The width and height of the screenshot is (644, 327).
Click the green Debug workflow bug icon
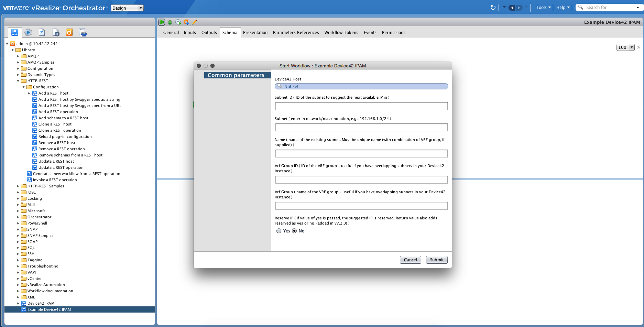[170, 22]
